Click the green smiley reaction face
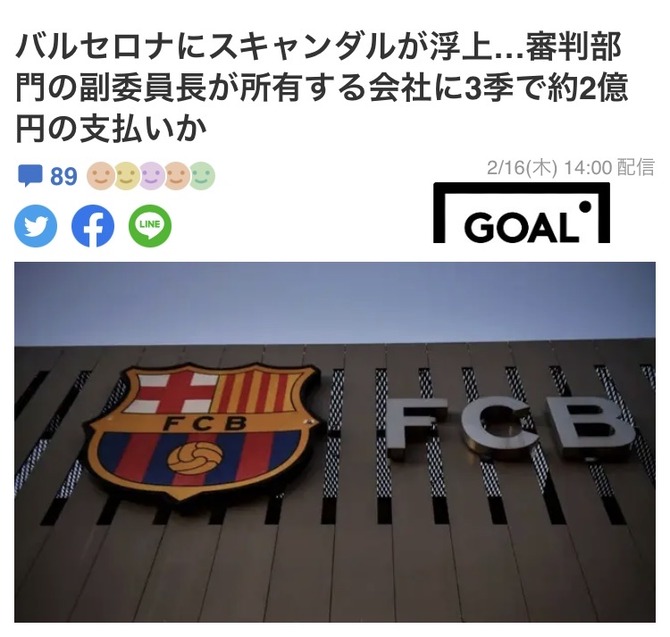 pos(202,176)
